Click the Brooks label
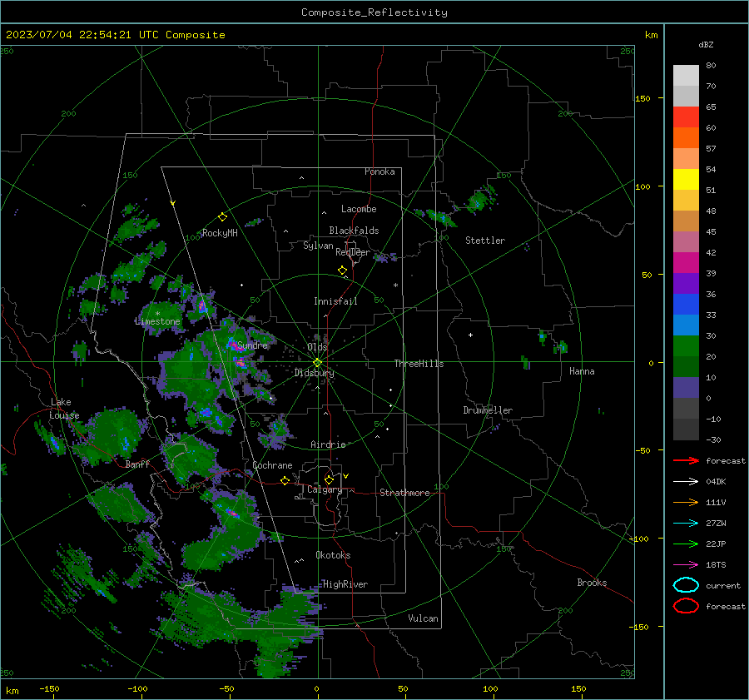The width and height of the screenshot is (749, 700). 592,583
